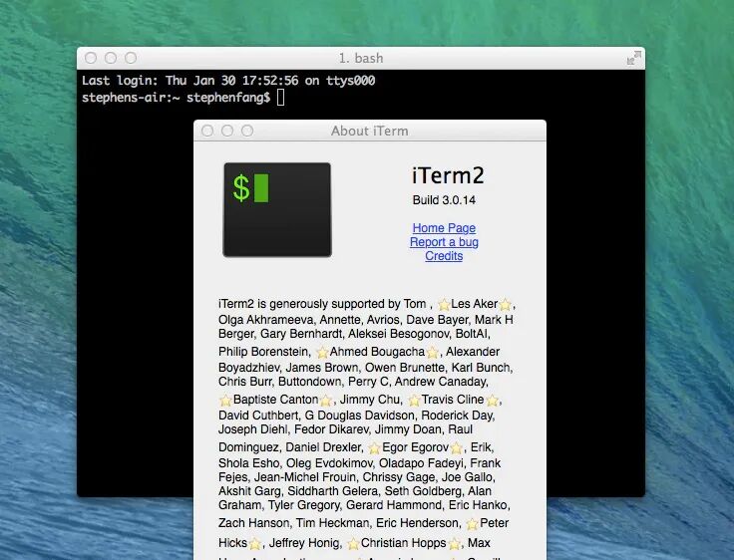Open the Home Page link
The image size is (734, 560).
(x=444, y=228)
